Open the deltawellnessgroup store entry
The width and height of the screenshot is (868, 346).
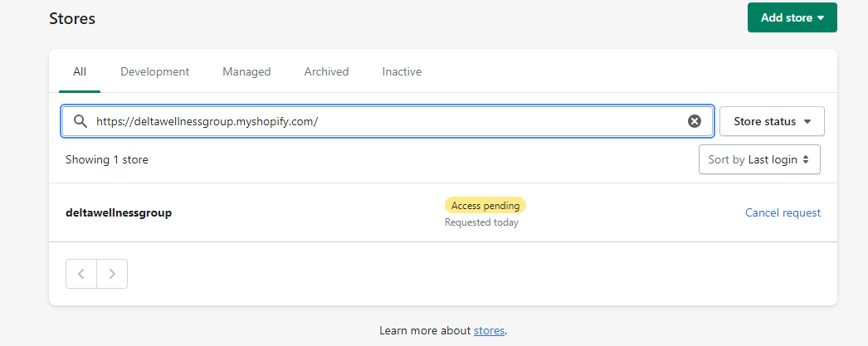tap(119, 212)
